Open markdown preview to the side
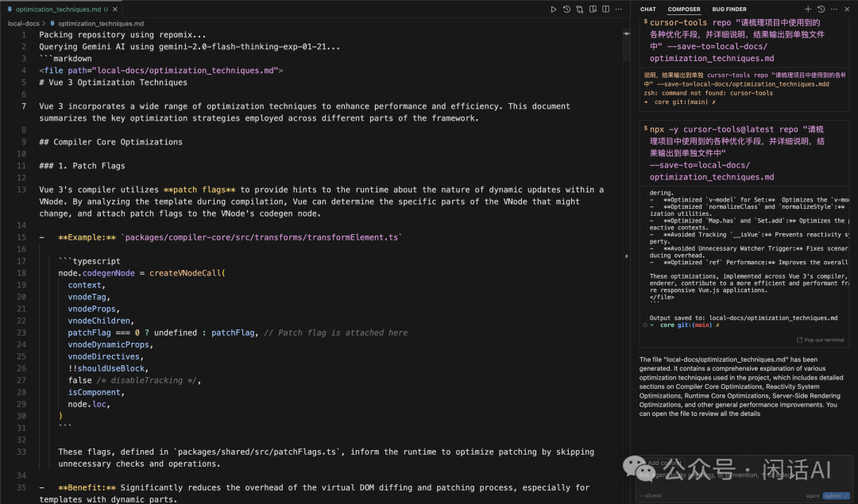The image size is (858, 504). click(x=593, y=10)
